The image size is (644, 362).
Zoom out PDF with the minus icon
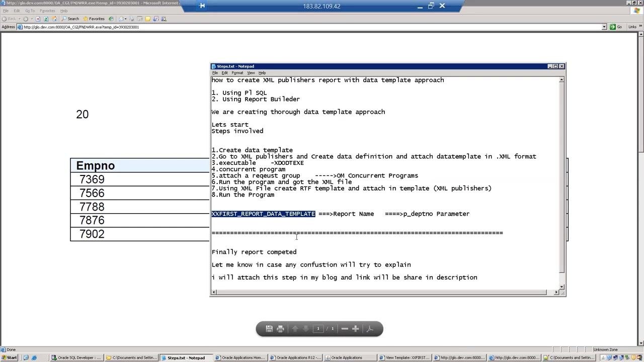tap(345, 329)
